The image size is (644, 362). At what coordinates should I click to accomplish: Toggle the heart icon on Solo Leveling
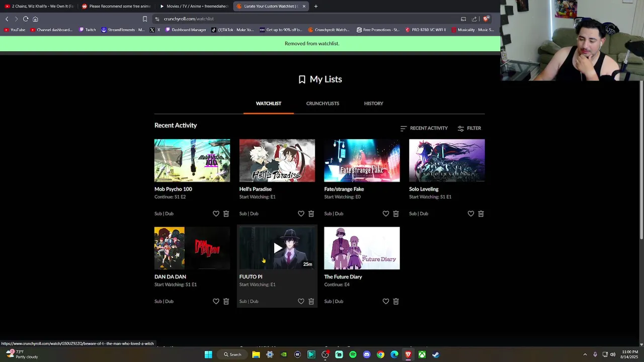(471, 214)
